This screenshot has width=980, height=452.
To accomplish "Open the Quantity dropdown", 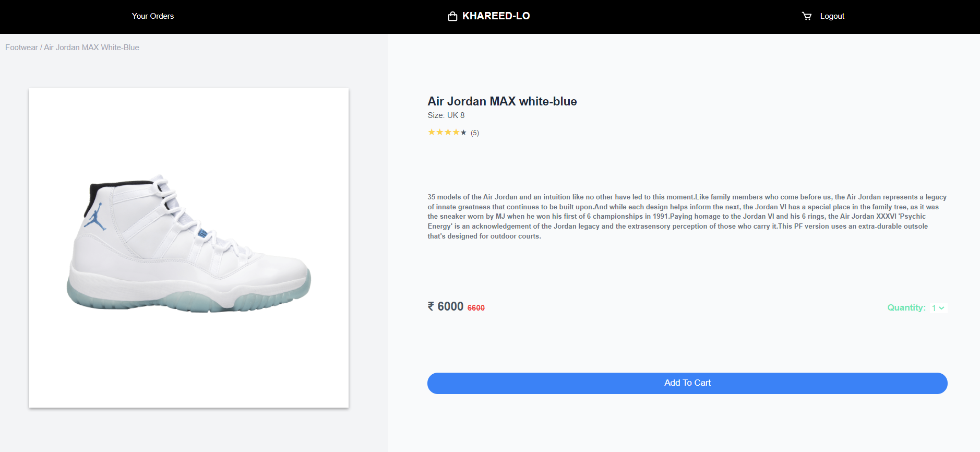I will pos(938,308).
